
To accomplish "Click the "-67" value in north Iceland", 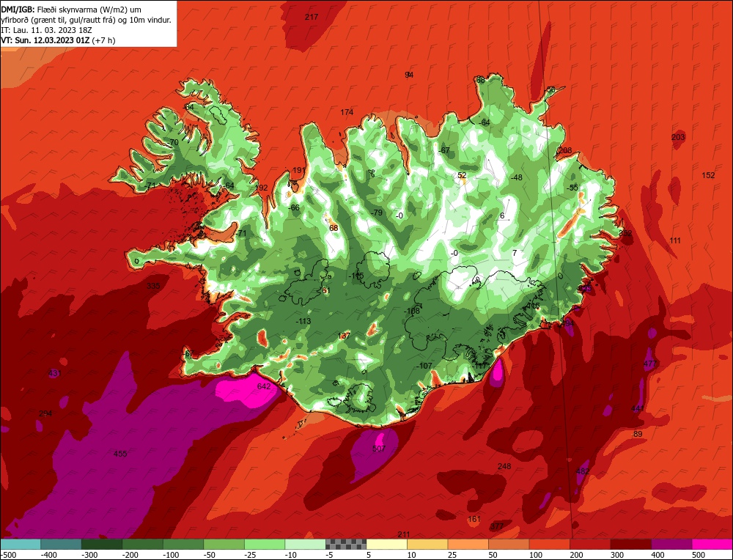I will click(444, 150).
